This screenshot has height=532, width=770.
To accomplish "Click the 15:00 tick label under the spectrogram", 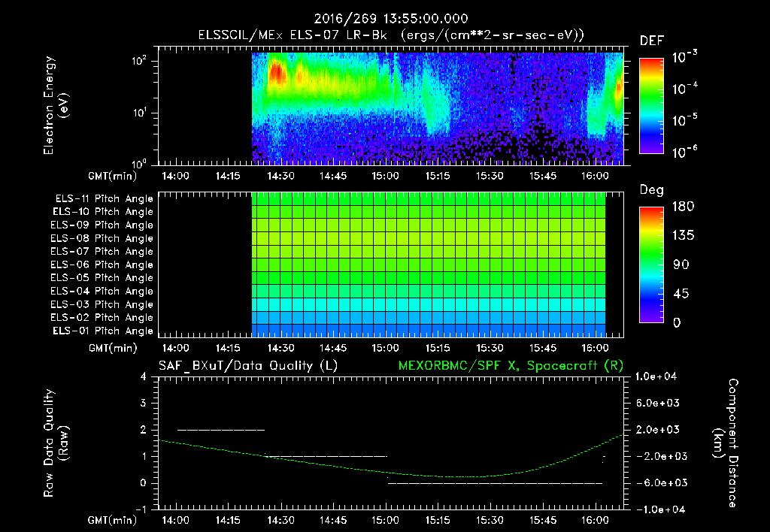I will pyautogui.click(x=385, y=176).
